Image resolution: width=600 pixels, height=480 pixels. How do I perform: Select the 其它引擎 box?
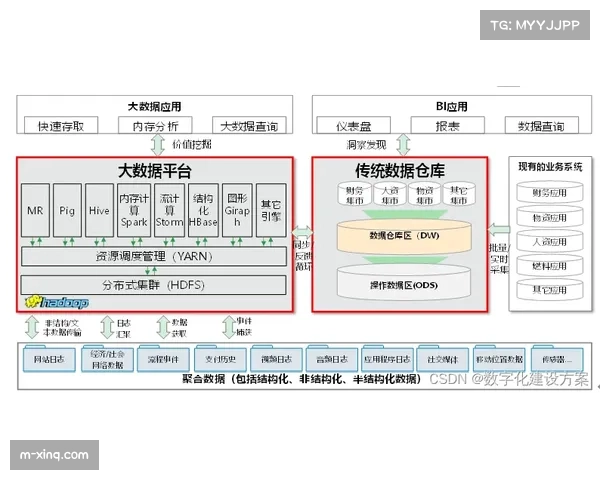(x=271, y=210)
